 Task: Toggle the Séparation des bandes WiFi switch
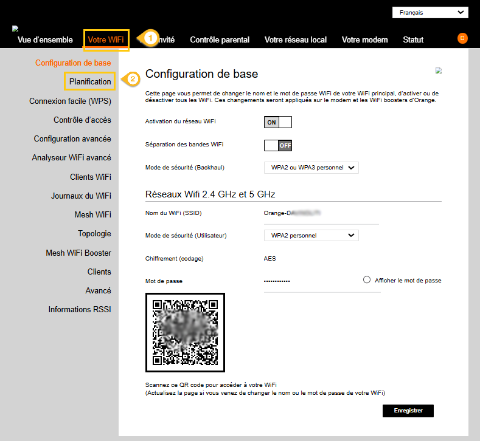278,145
